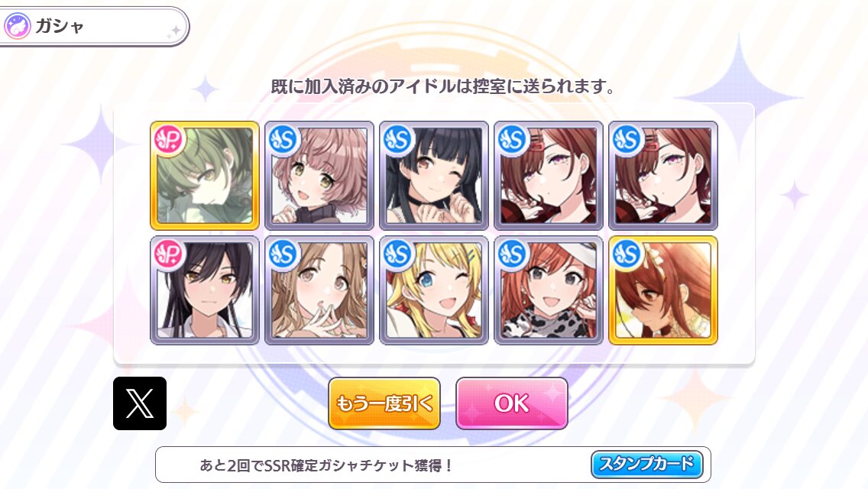Confirm results with the OK button
Image resolution: width=868 pixels, height=489 pixels.
click(x=511, y=403)
